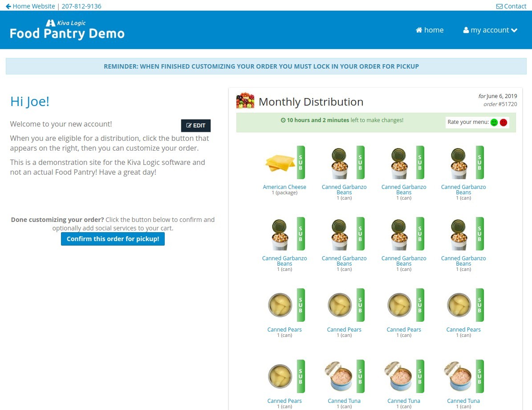532x410 pixels.
Task: Click the REMINDER lock-in-your-order banner text
Action: (x=261, y=66)
